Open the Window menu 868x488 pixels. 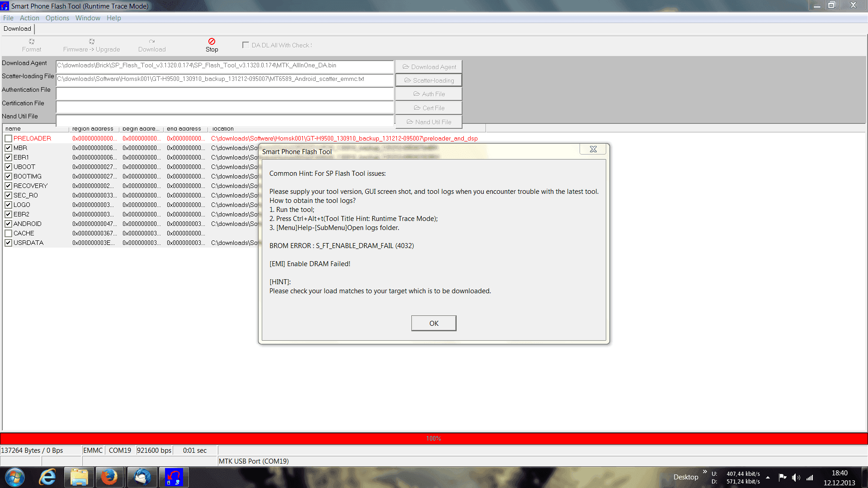coord(88,18)
